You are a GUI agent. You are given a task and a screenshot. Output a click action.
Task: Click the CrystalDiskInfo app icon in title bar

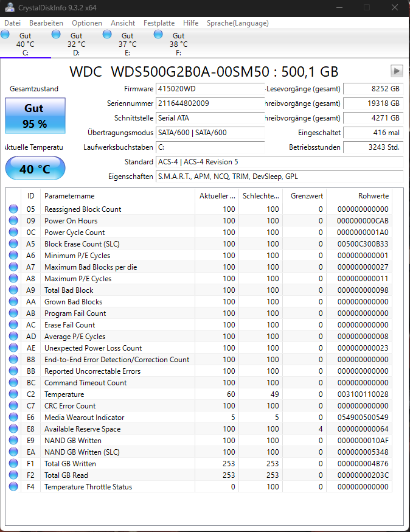pyautogui.click(x=10, y=7)
